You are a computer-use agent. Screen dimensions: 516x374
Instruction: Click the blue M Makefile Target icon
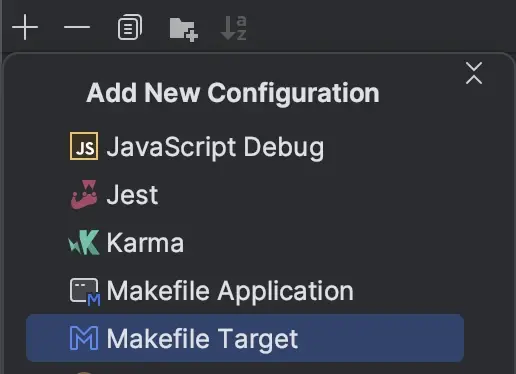click(x=84, y=338)
